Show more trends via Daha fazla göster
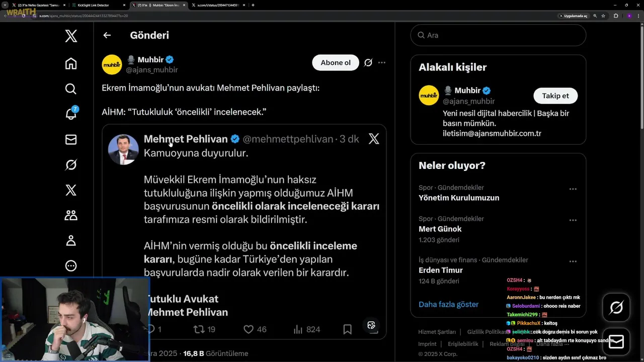 (x=448, y=304)
